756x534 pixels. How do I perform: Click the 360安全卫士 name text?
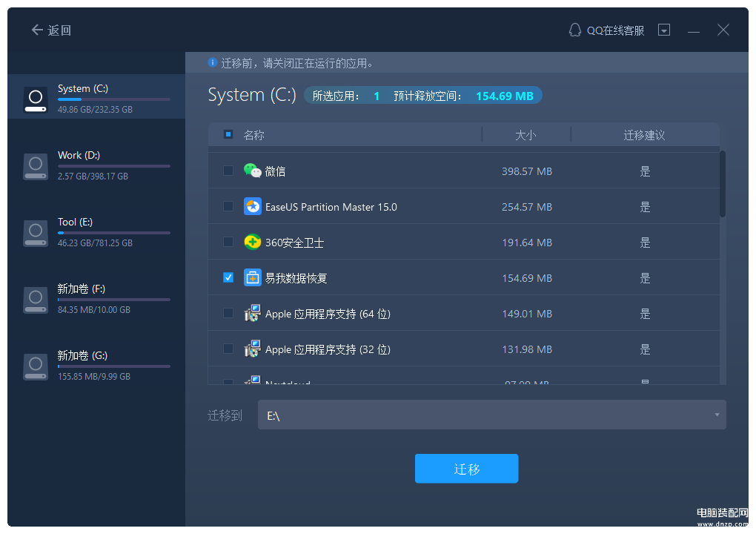tap(294, 243)
